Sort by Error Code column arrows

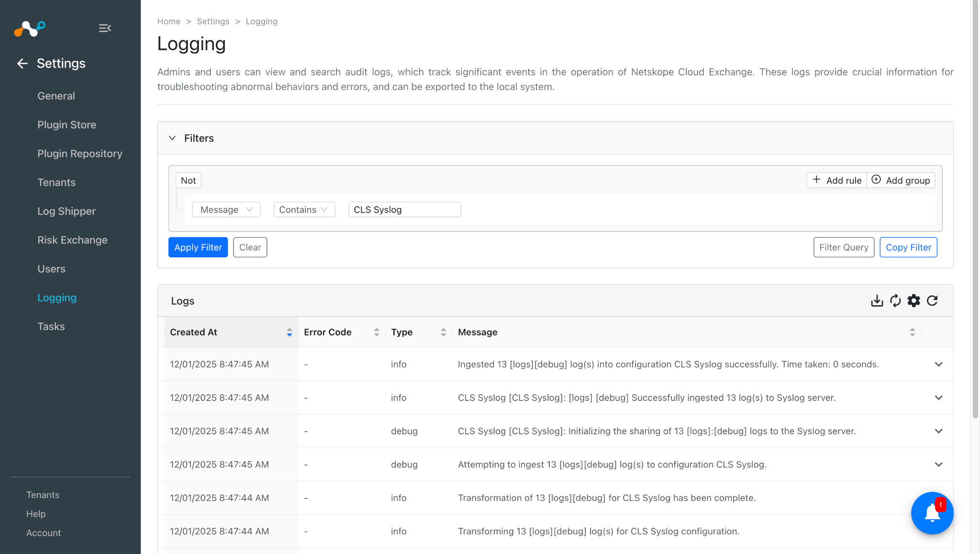pyautogui.click(x=377, y=332)
